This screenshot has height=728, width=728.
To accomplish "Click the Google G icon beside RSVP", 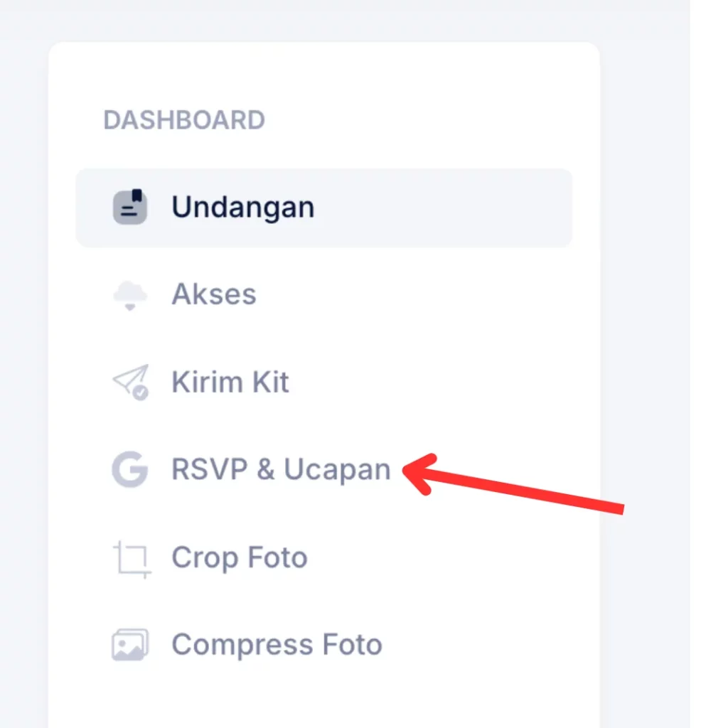I will 130,469.
